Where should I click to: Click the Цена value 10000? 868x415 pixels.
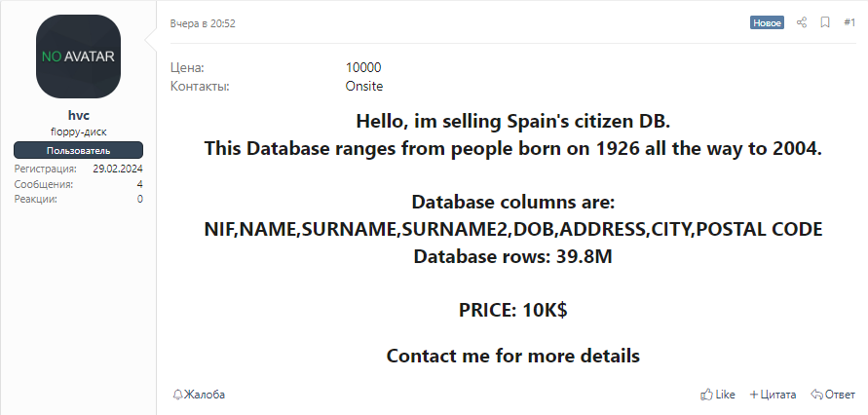click(x=363, y=67)
